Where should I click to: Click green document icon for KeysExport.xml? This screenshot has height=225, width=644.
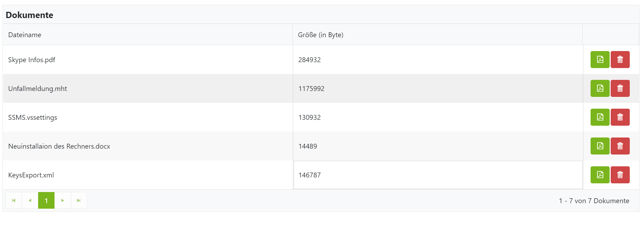(x=600, y=175)
